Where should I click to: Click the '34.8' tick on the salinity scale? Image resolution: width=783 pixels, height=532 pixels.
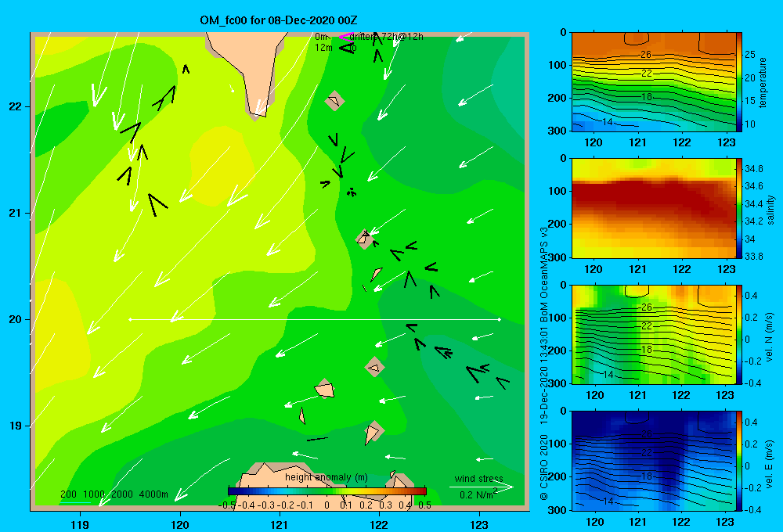[754, 169]
